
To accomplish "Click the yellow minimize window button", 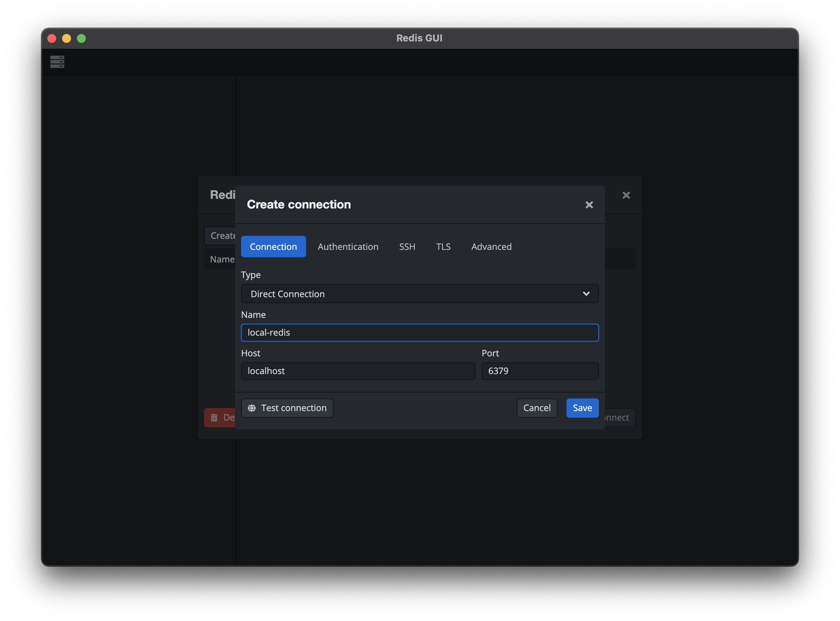I will pos(67,38).
